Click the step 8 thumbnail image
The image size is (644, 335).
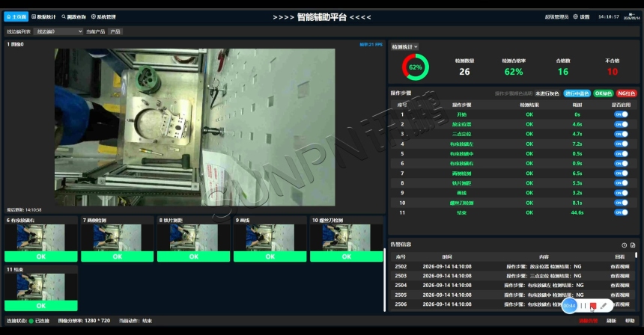click(193, 237)
